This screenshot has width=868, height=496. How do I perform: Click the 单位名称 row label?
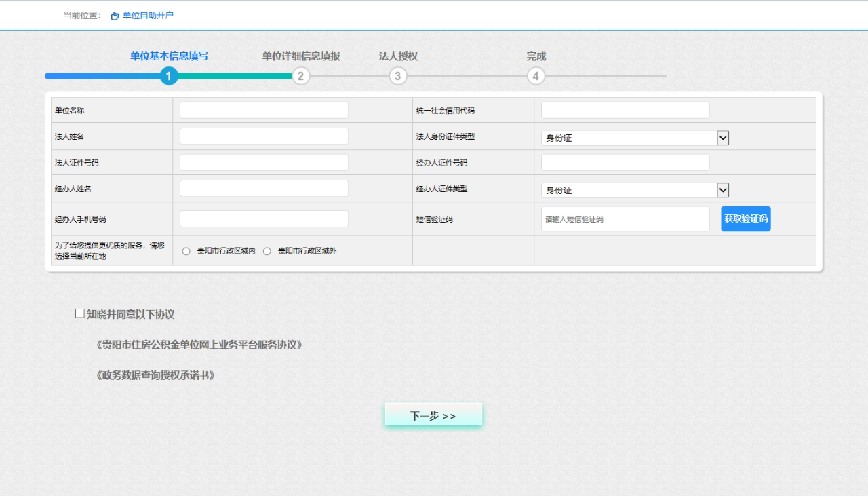(69, 110)
